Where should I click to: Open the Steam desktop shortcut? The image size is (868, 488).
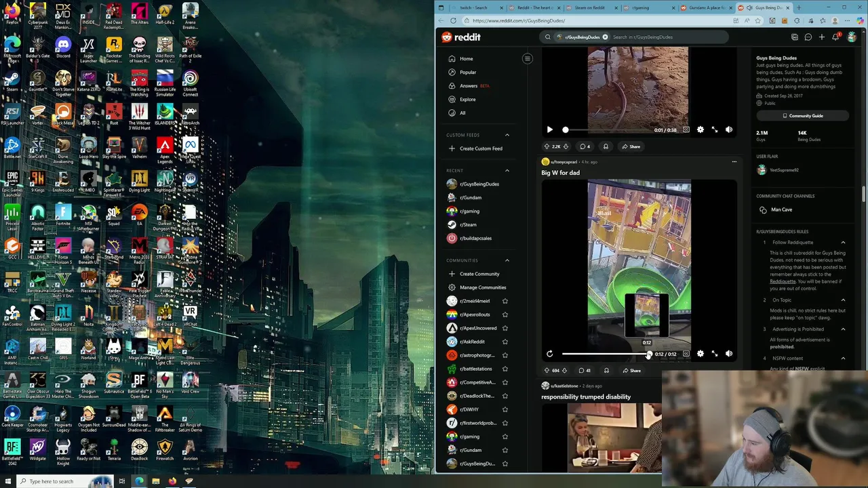pyautogui.click(x=12, y=81)
